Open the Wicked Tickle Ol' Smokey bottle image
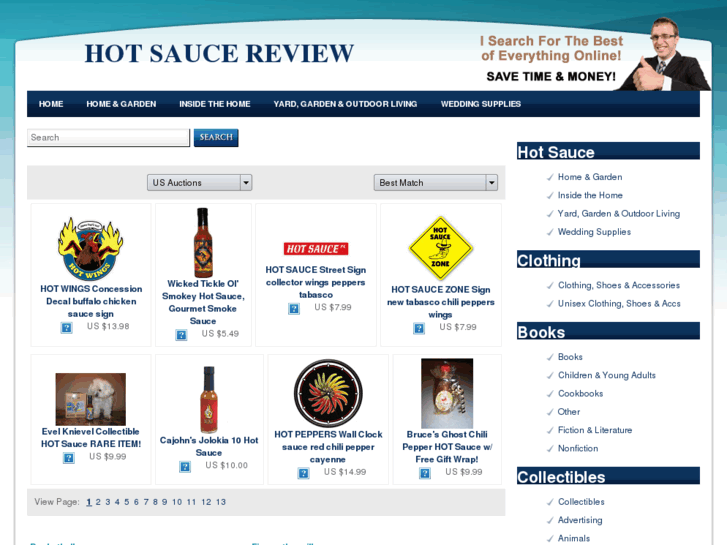 pyautogui.click(x=203, y=243)
